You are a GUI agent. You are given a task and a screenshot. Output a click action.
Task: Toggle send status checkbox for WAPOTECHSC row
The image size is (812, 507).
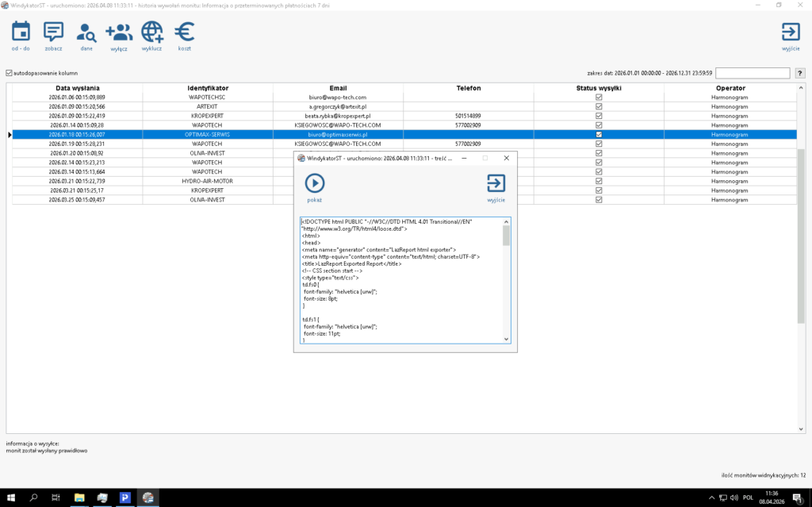(599, 97)
